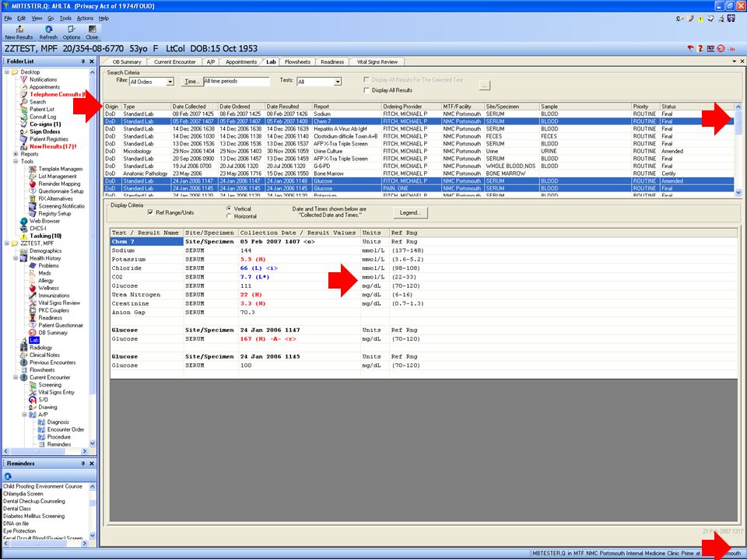Click the red circular icon in the patient banner

point(721,48)
